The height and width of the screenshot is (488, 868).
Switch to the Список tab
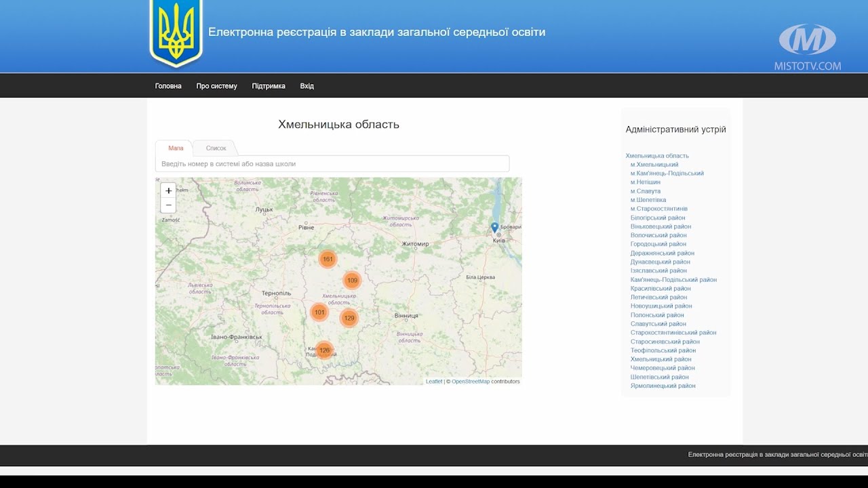216,148
